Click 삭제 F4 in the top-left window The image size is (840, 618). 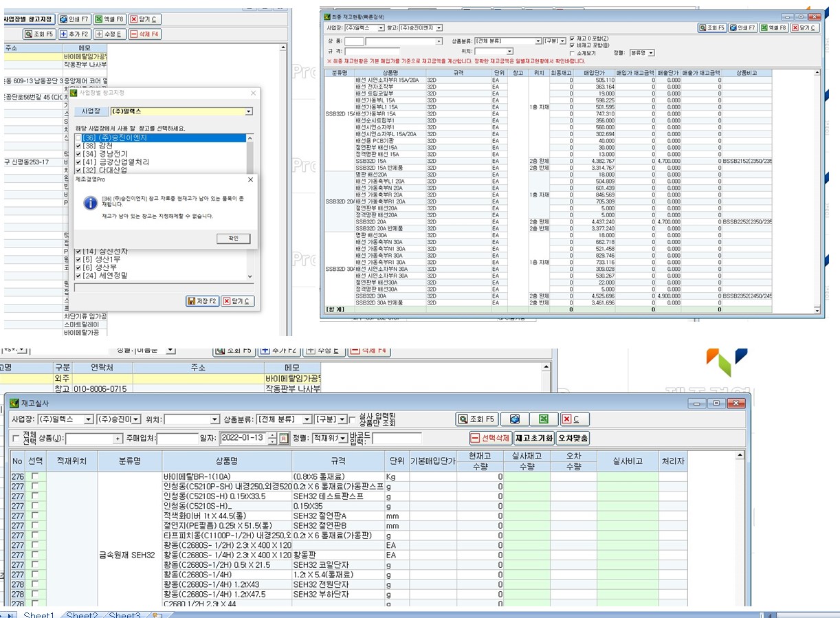pyautogui.click(x=145, y=34)
